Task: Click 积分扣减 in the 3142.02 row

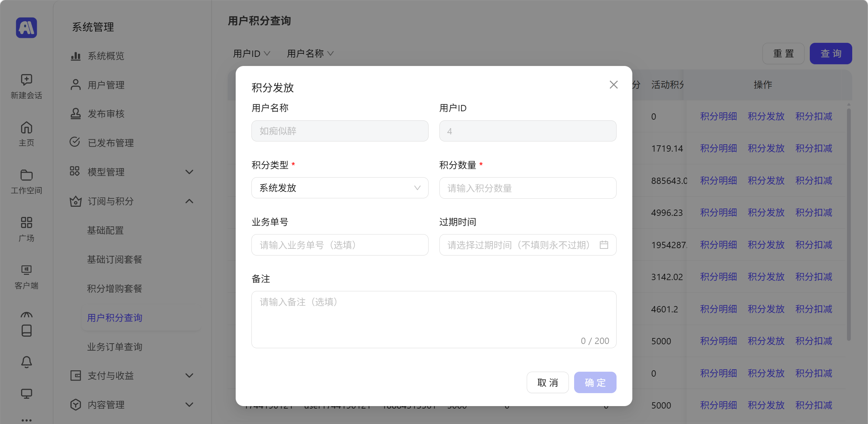Action: pyautogui.click(x=814, y=277)
